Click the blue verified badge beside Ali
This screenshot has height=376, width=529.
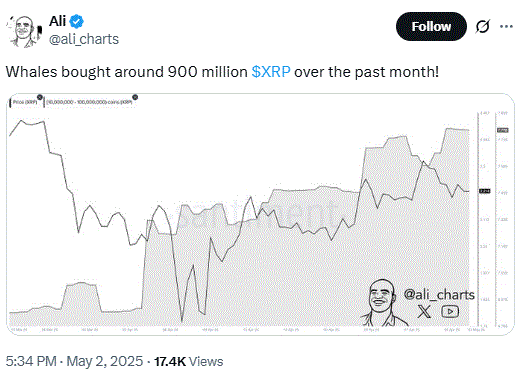click(x=77, y=22)
